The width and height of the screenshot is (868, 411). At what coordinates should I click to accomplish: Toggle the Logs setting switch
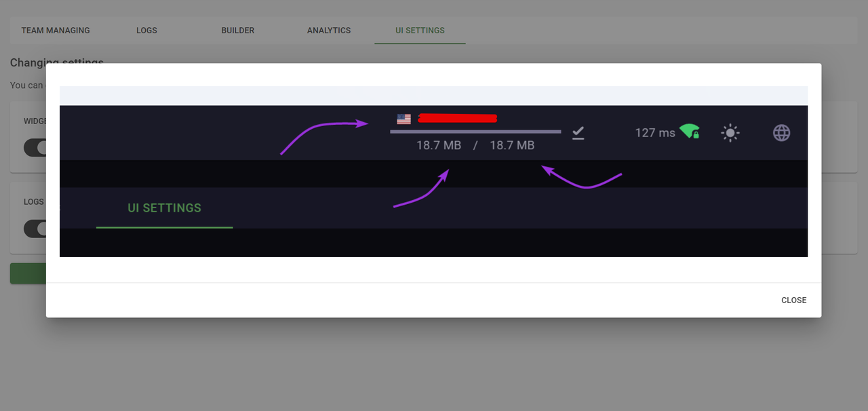click(x=35, y=229)
